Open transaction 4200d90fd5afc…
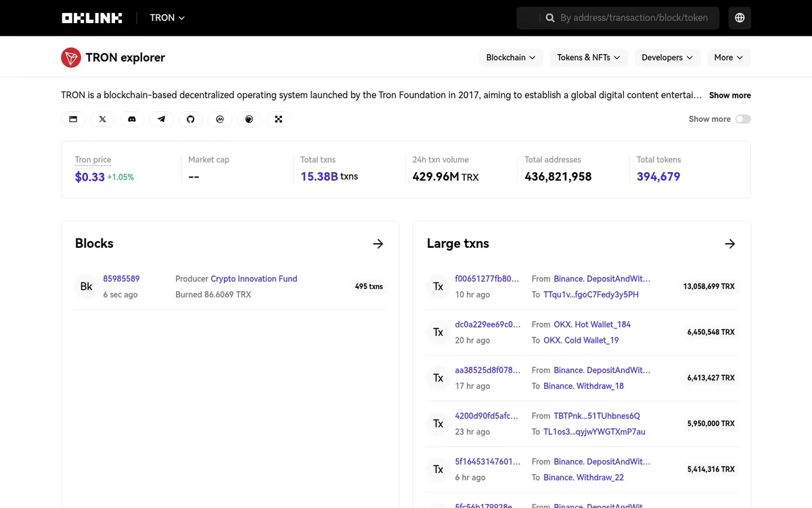 (x=487, y=416)
